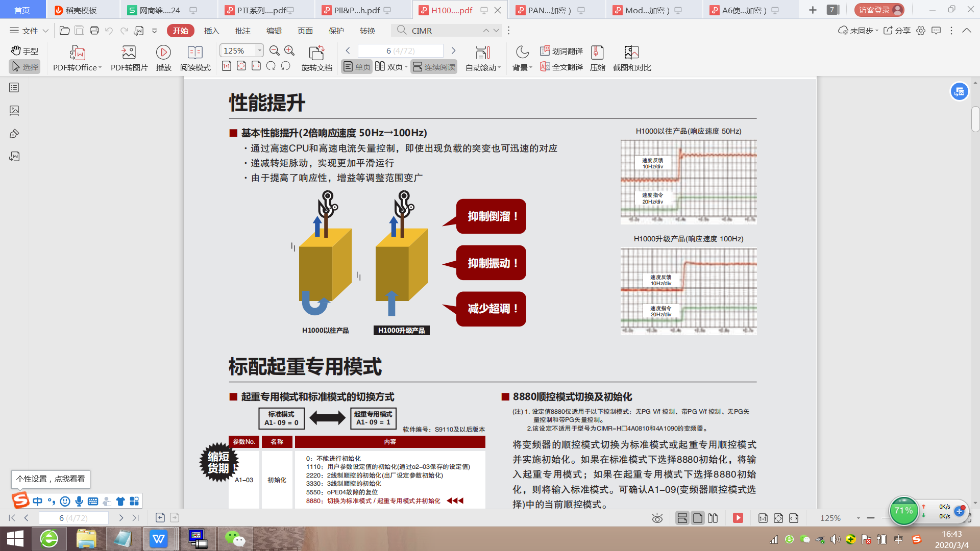The width and height of the screenshot is (980, 551).
Task: Click the 旋转文档 rotate icon
Action: 316,53
